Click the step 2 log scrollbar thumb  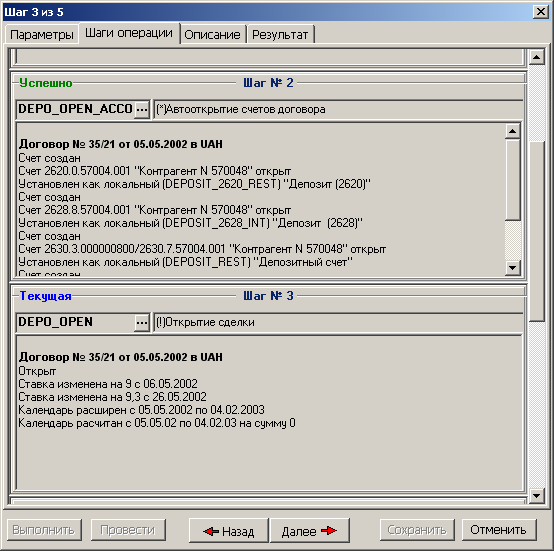coord(512,180)
